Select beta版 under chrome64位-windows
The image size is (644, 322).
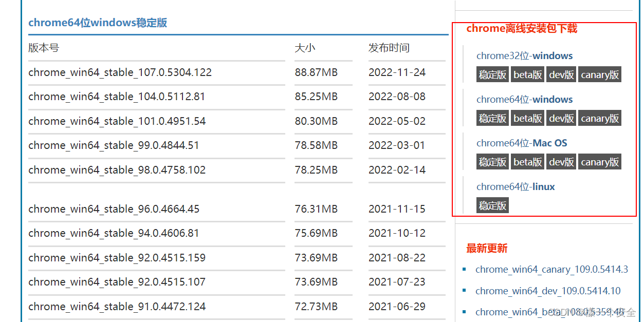(x=528, y=118)
